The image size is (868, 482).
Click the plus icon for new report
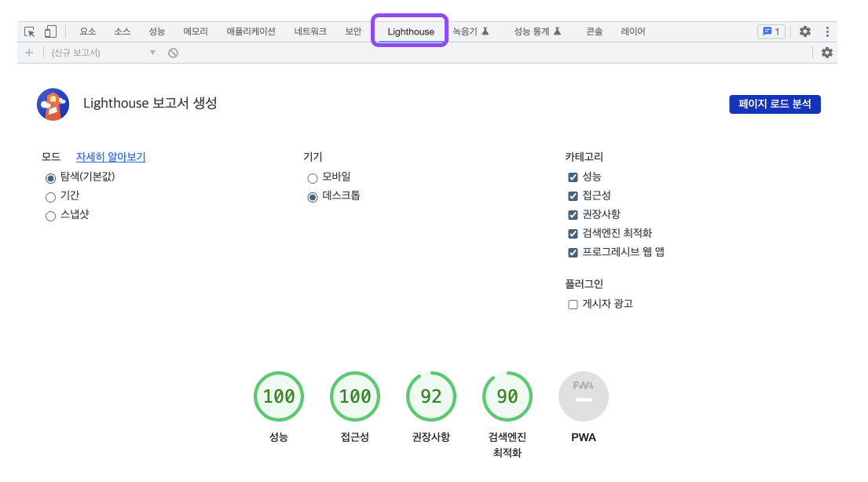click(29, 53)
